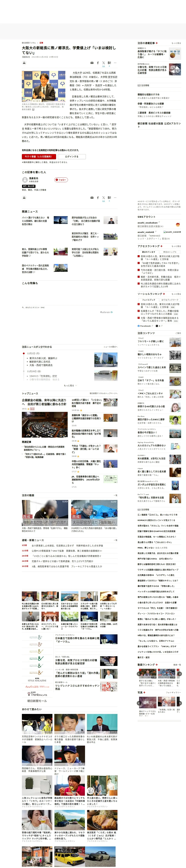Click ニュースの要点へ link
This screenshot has width=186, height=868.
point(110,347)
